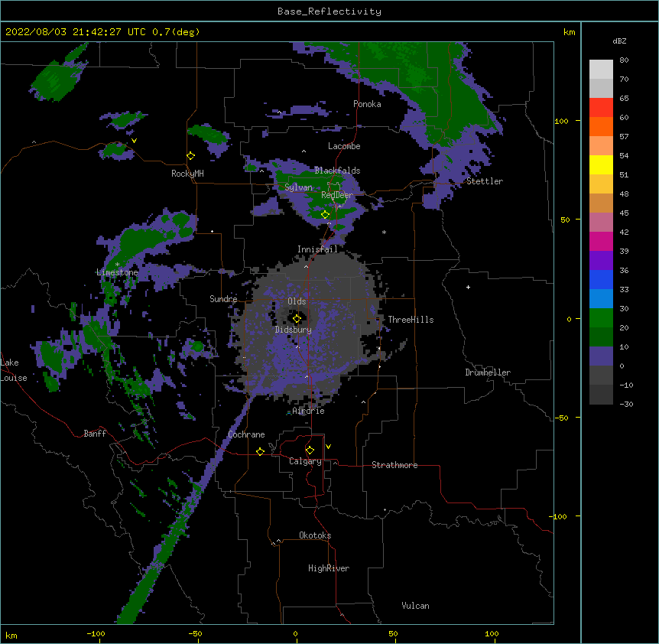
Task: Click the 80 value in the dBZ legend
Action: [624, 60]
